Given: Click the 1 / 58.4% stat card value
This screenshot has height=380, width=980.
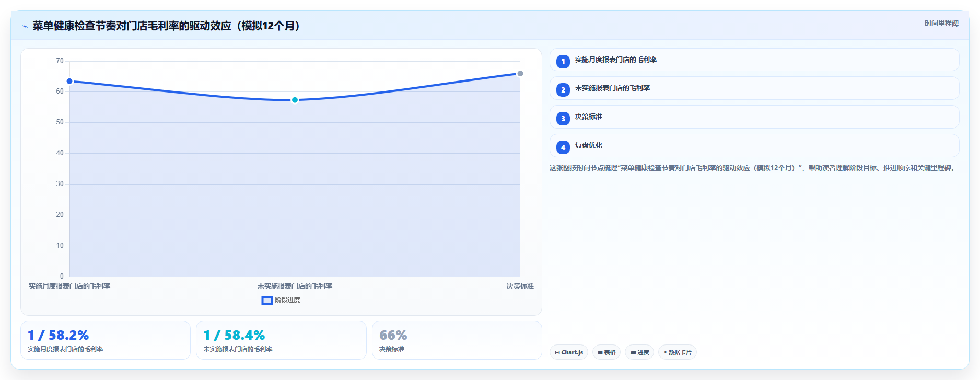Looking at the screenshot, I should 234,335.
